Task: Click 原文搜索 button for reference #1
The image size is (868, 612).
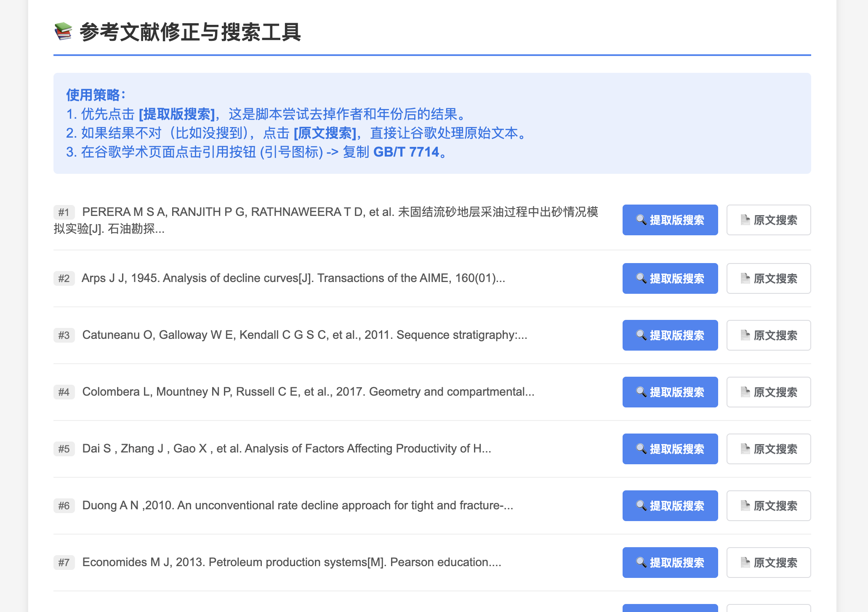Action: pyautogui.click(x=768, y=220)
